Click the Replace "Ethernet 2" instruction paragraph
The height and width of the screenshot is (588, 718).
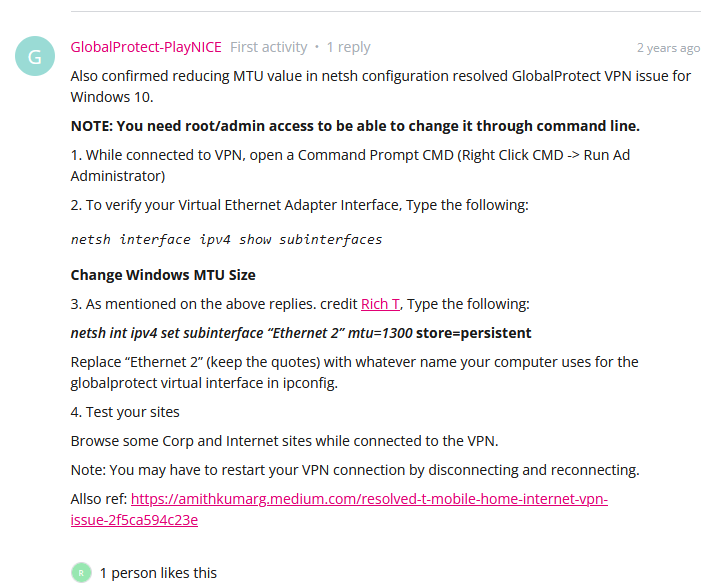[354, 372]
